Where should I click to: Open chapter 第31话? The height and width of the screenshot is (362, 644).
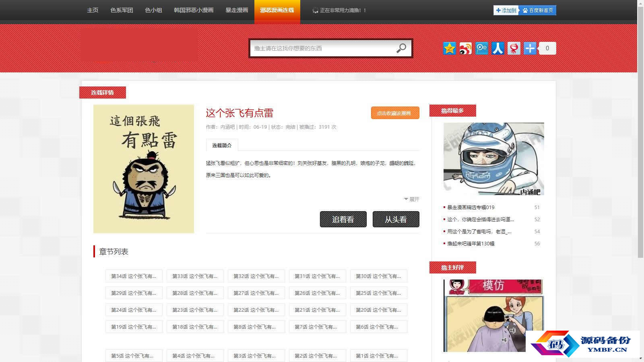(x=318, y=276)
